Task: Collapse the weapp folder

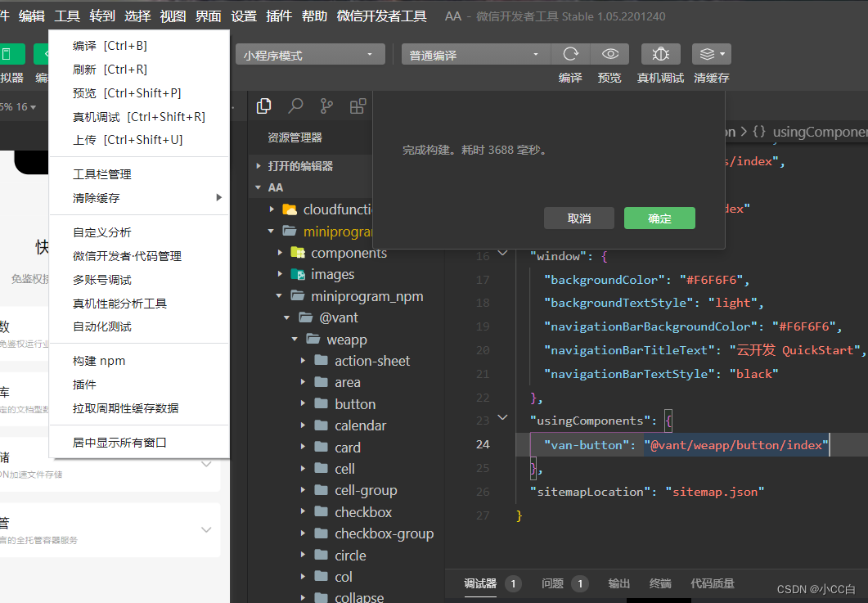Action: coord(295,339)
